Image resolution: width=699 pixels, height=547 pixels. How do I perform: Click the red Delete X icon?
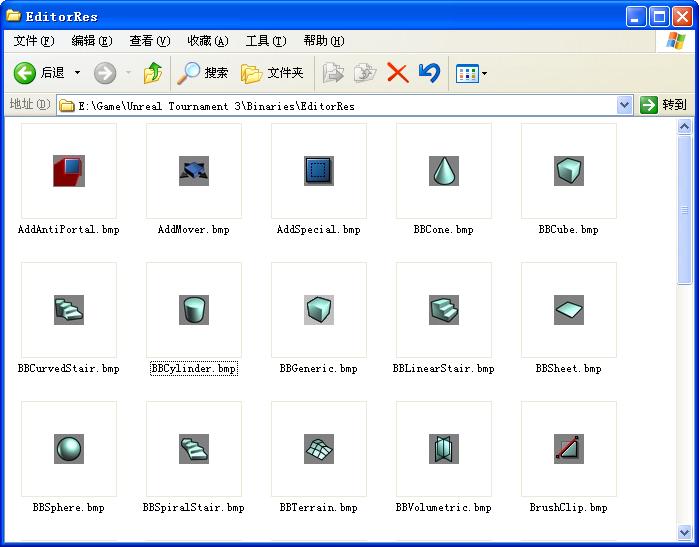[x=398, y=73]
